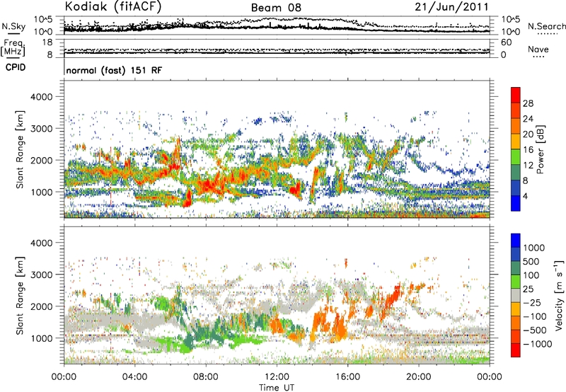Click the "24" label on the power colorbar
This screenshot has height=392, width=566.
coord(528,119)
